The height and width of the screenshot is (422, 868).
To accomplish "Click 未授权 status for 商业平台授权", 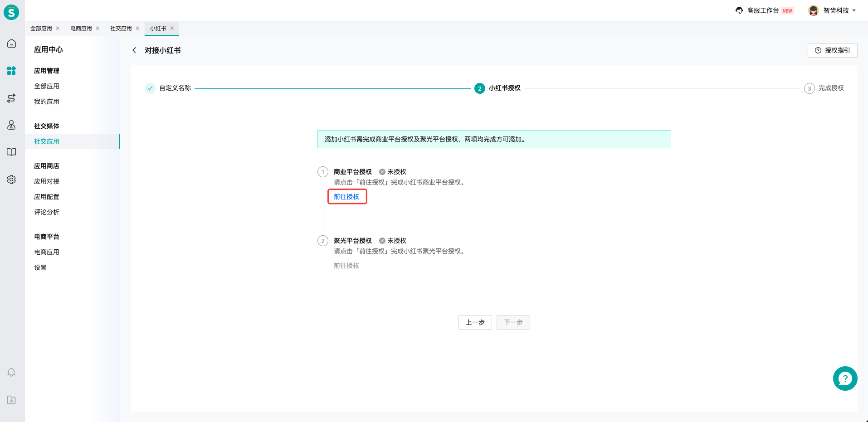I will [393, 172].
